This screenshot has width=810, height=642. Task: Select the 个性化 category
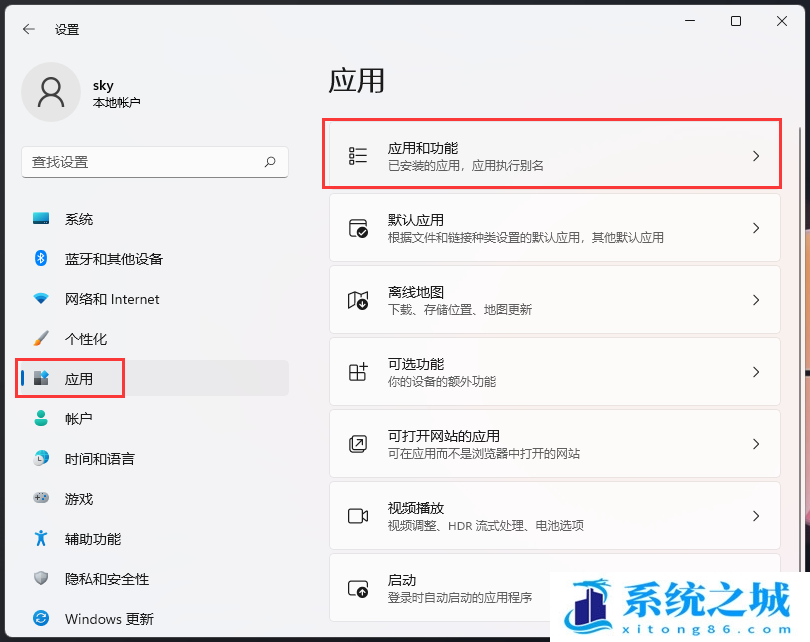point(155,338)
